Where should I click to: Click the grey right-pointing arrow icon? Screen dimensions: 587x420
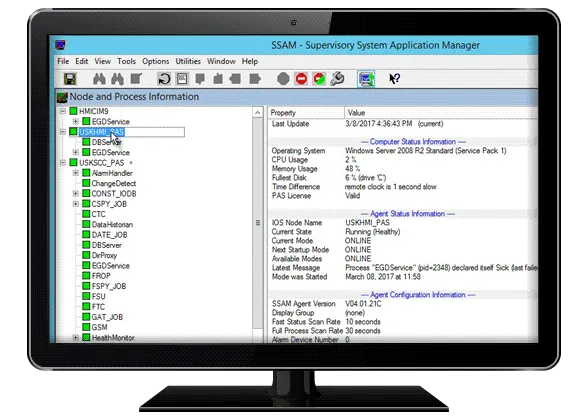(255, 79)
